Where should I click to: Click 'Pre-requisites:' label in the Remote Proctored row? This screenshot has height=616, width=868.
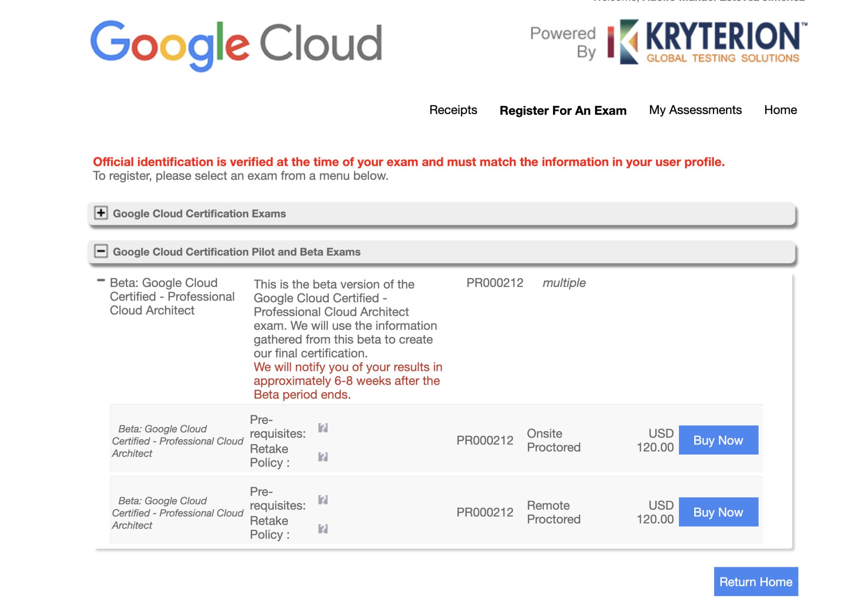278,499
